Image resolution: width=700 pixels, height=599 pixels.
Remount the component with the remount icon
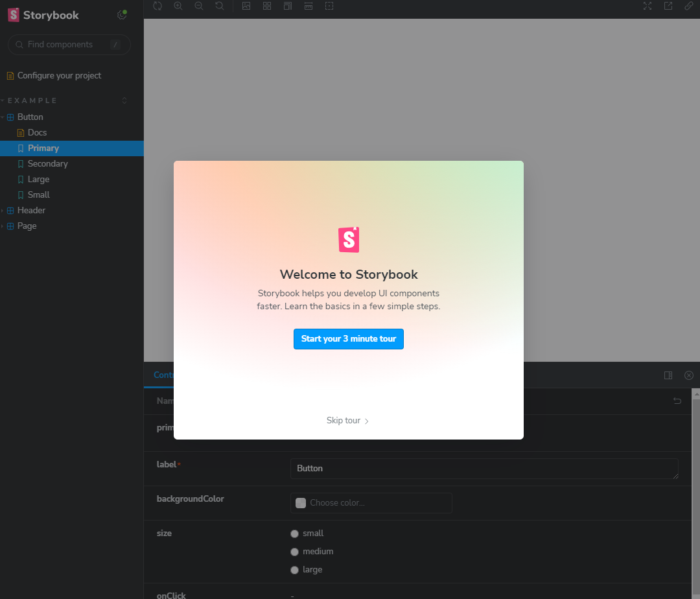coord(157,6)
